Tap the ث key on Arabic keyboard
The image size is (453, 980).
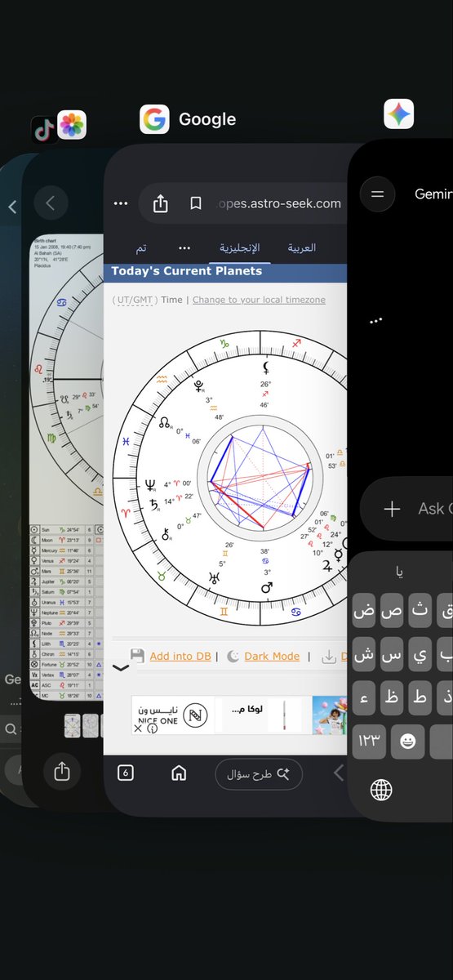pyautogui.click(x=420, y=610)
